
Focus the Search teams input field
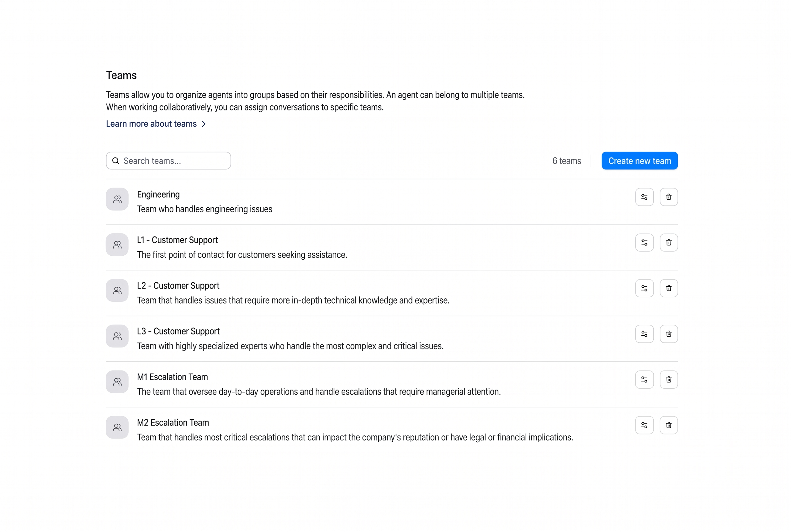coord(168,161)
